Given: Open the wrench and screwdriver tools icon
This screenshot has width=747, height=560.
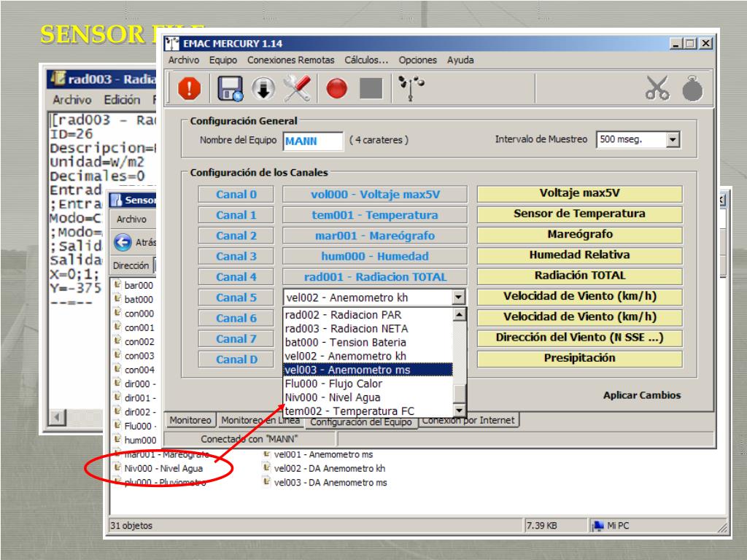Looking at the screenshot, I should (297, 88).
